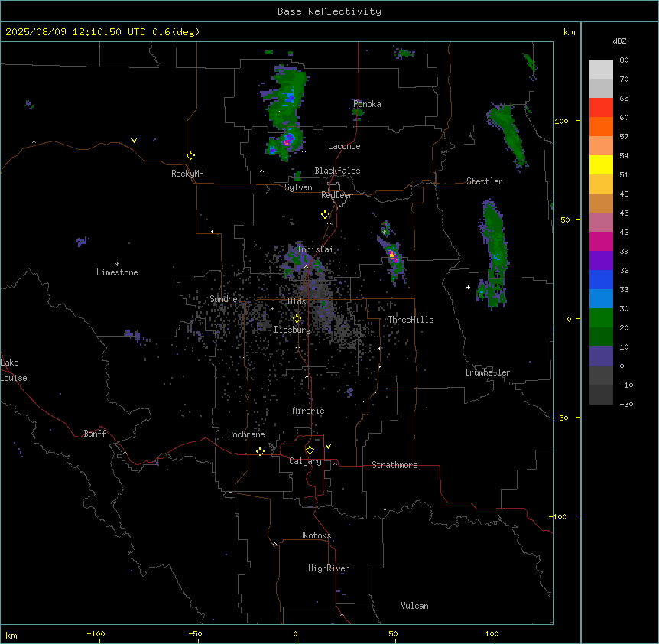Screen dimensions: 659x644
Task: Click the white asterisk above Limestone
Action: [x=117, y=265]
